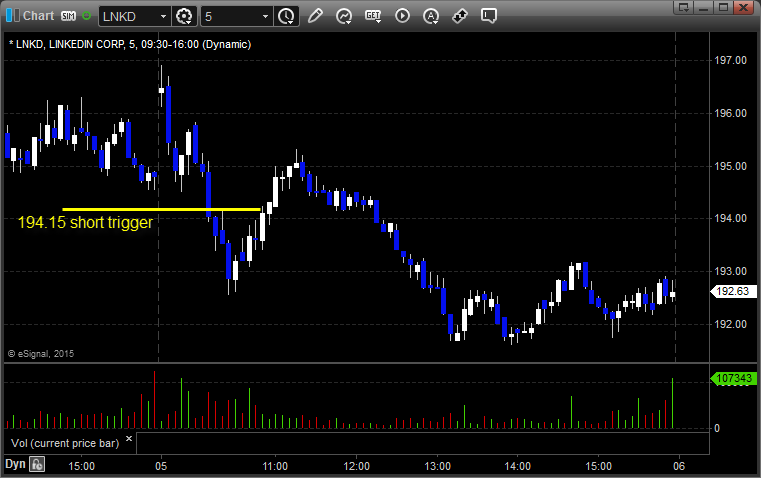Click the GET studies toolbar icon

point(373,16)
